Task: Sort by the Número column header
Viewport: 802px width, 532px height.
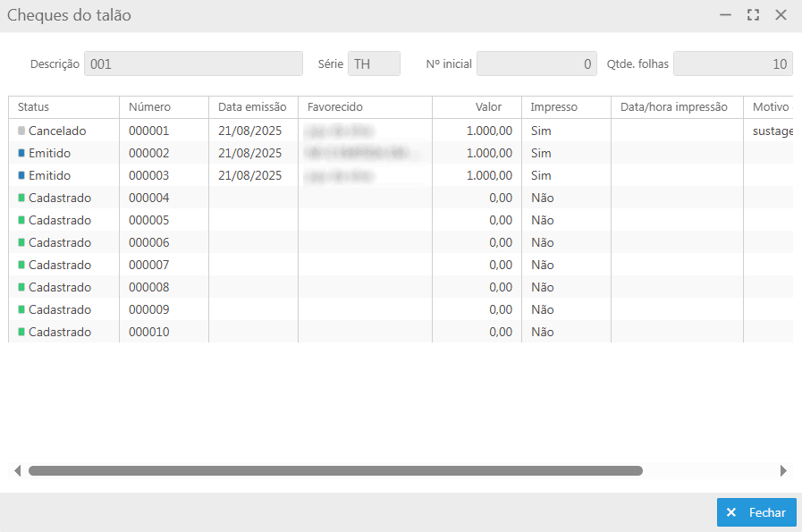Action: tap(149, 107)
